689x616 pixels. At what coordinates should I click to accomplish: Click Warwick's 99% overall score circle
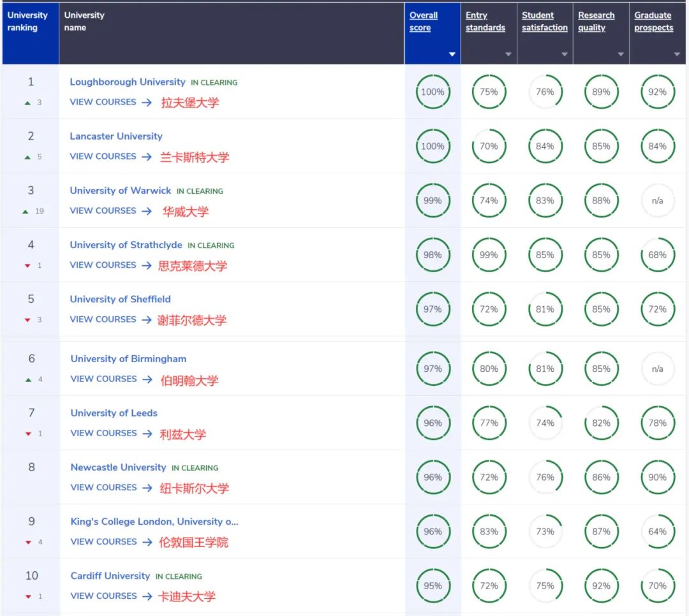[433, 200]
